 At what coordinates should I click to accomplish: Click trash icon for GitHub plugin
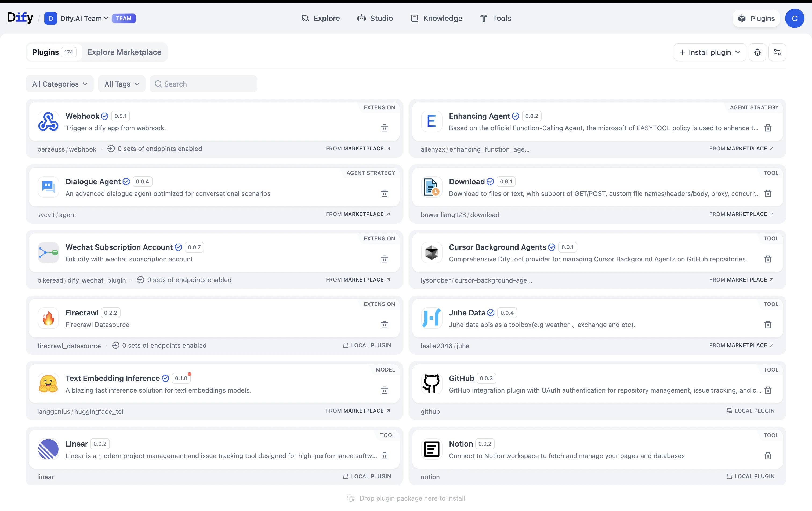(768, 390)
